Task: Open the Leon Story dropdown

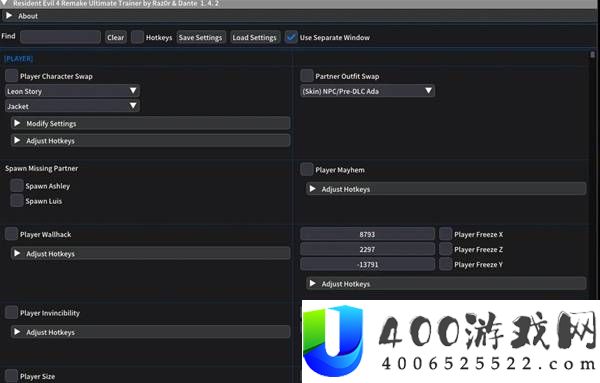Action: [x=72, y=91]
